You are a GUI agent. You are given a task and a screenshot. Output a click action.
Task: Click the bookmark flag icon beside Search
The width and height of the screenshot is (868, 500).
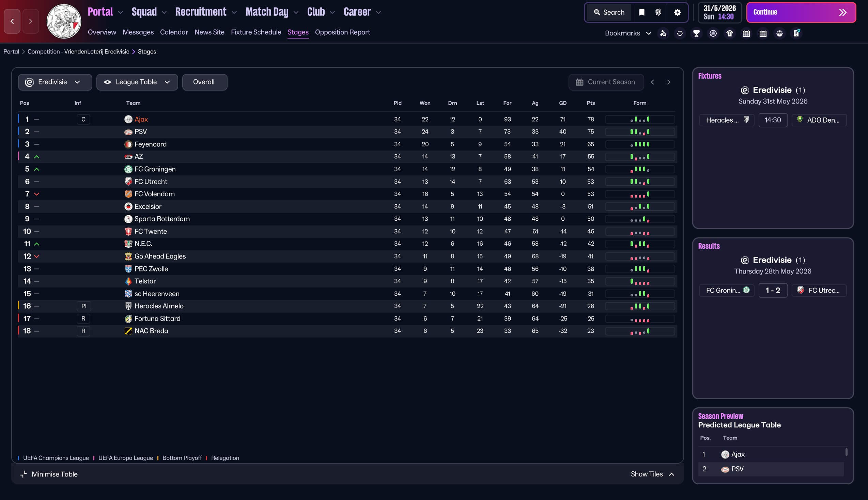(x=641, y=12)
